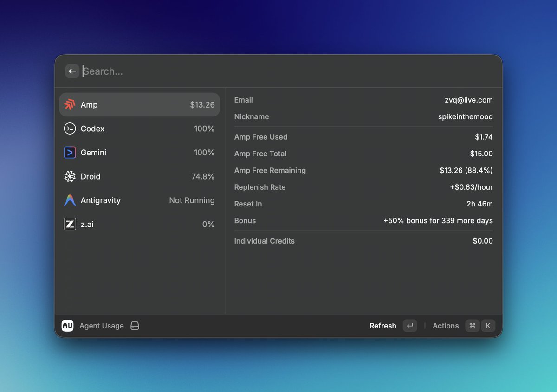557x392 pixels.
Task: Click the 74.8% value next to Droid
Action: [x=203, y=176]
